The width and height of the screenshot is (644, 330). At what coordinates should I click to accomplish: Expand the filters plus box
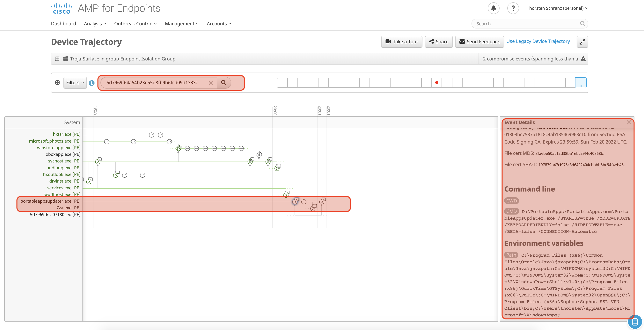click(57, 83)
